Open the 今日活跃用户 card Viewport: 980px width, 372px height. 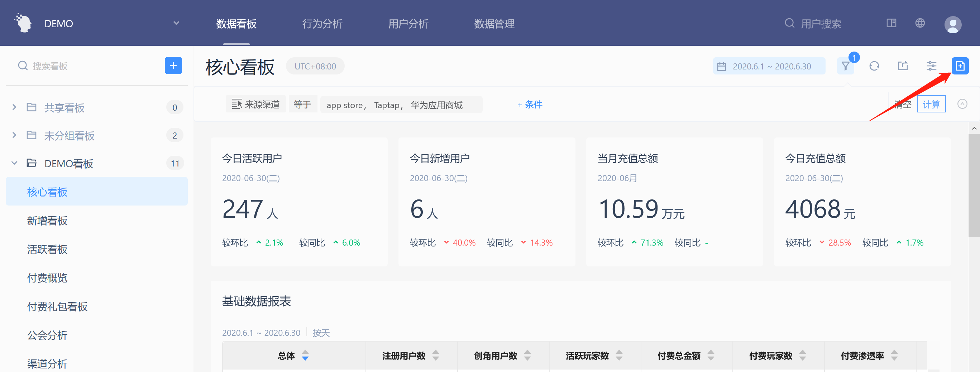[x=299, y=202]
